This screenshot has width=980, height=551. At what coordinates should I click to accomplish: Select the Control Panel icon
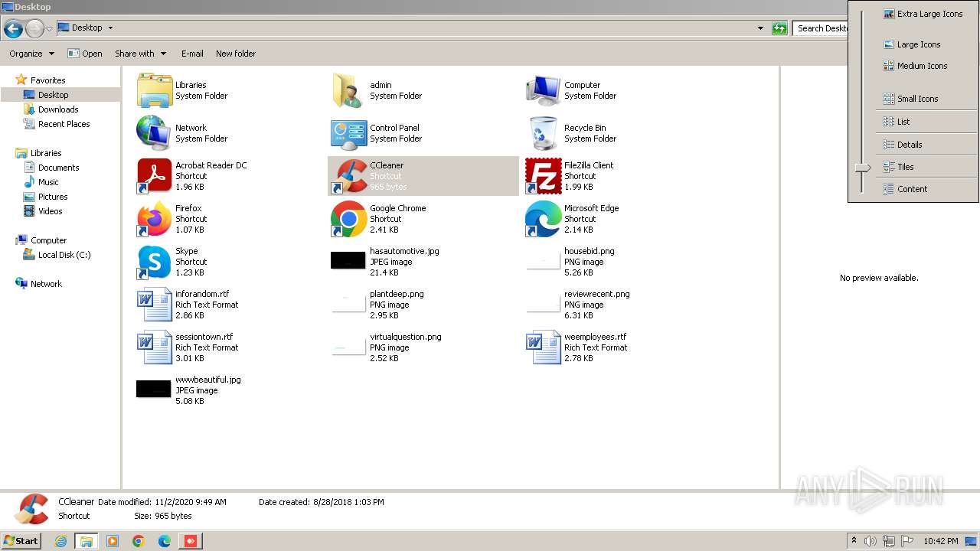pos(349,133)
